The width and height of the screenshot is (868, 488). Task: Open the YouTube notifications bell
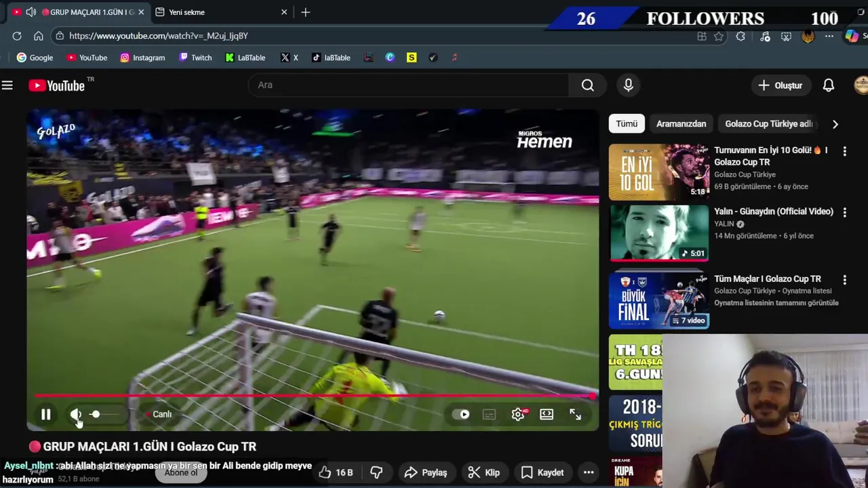[829, 85]
